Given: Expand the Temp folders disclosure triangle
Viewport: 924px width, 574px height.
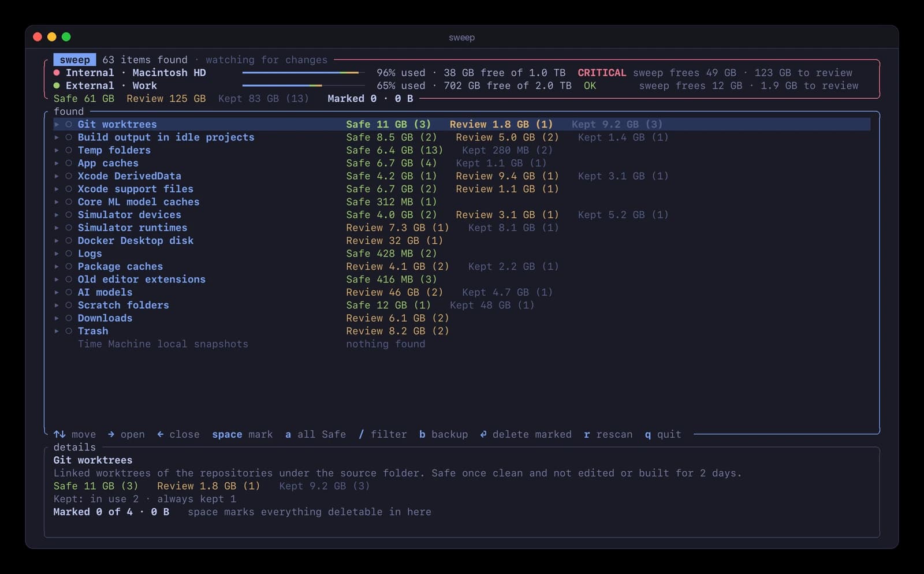Looking at the screenshot, I should (x=57, y=150).
